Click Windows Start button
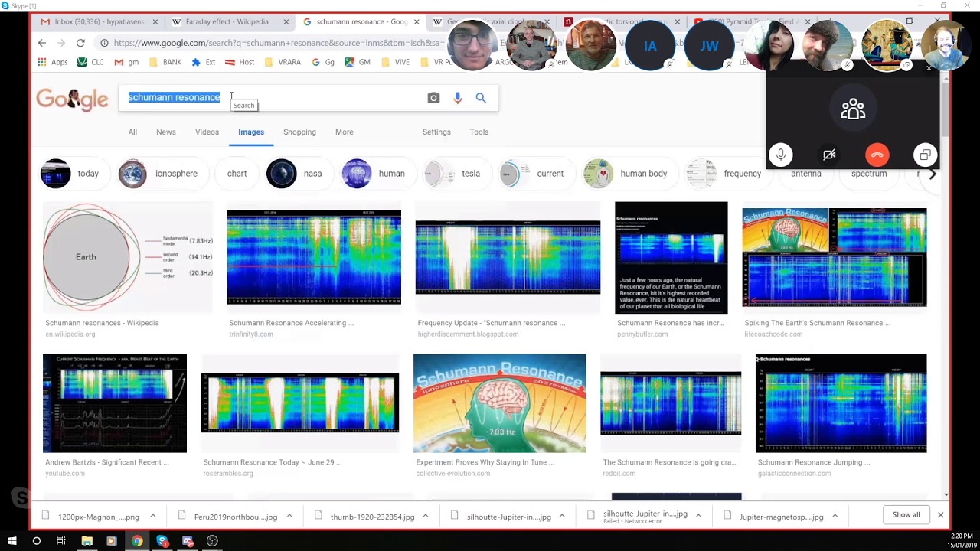The image size is (980, 551). [12, 541]
